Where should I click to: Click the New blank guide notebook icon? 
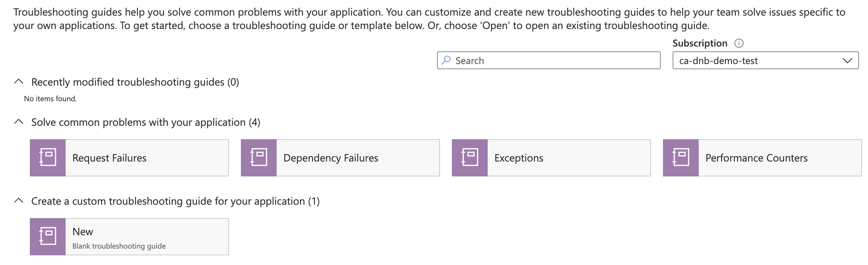tap(48, 237)
